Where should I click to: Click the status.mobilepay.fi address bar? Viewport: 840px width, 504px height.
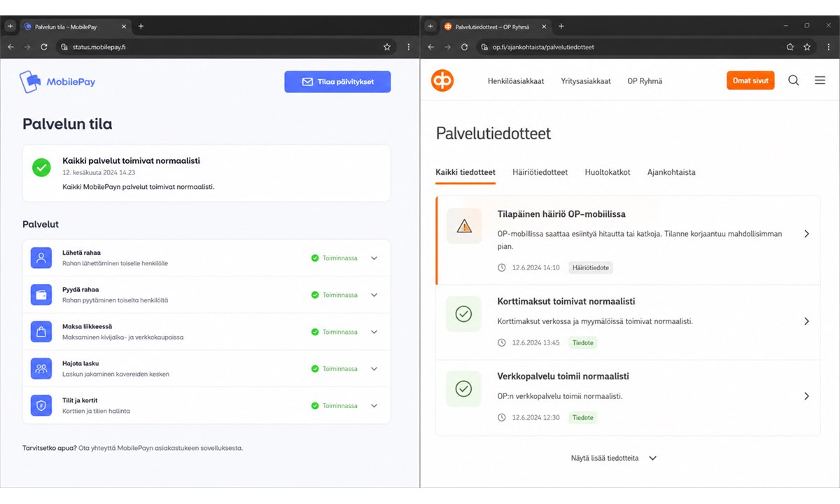click(x=225, y=47)
